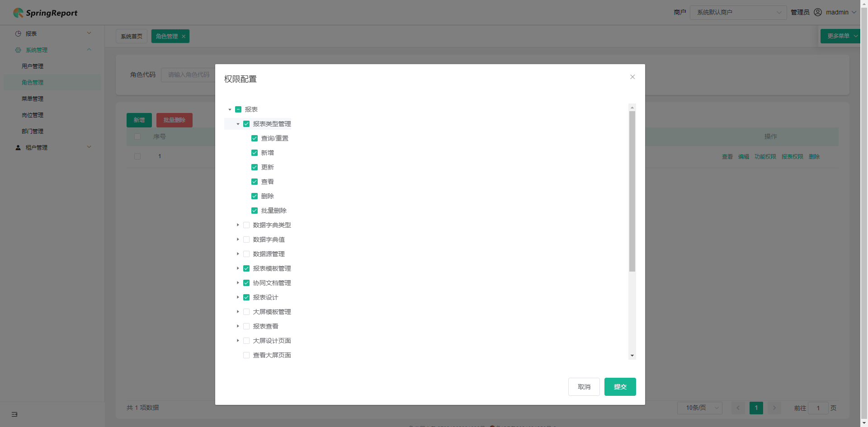Open 菜单管理 in the sidebar

coord(33,99)
